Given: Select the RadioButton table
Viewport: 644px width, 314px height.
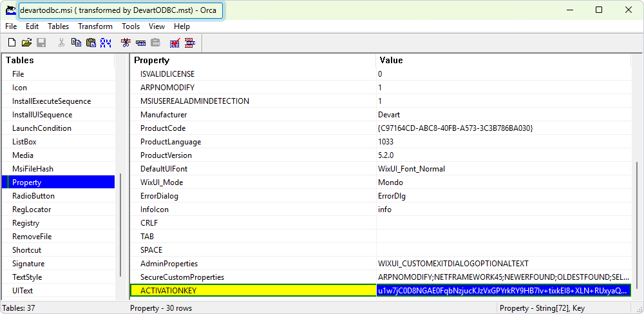Looking at the screenshot, I should point(59,196).
